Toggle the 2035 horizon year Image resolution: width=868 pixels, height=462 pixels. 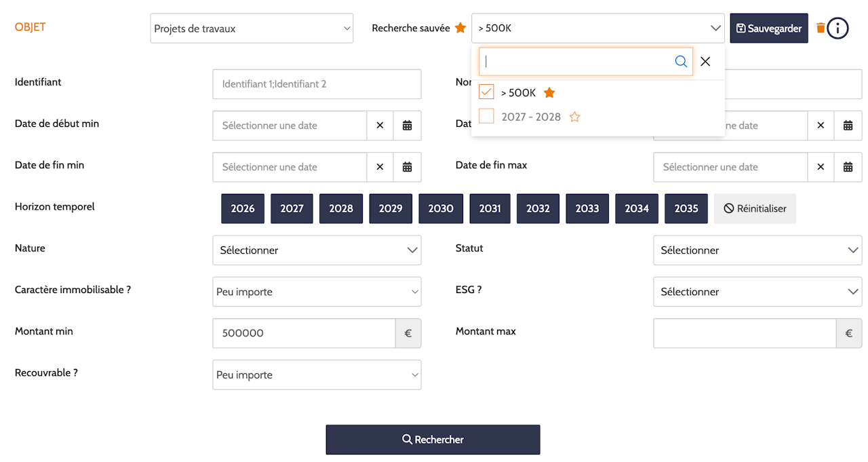coord(686,208)
